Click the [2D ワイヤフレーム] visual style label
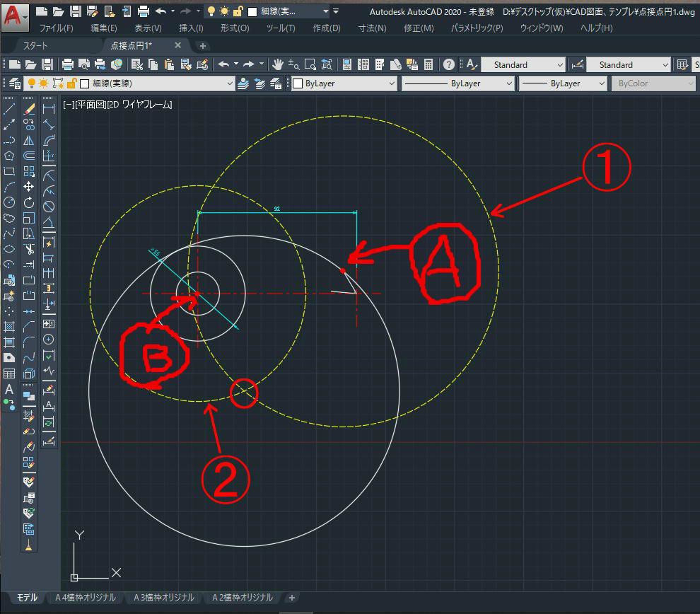Image resolution: width=700 pixels, height=614 pixels. (x=140, y=105)
